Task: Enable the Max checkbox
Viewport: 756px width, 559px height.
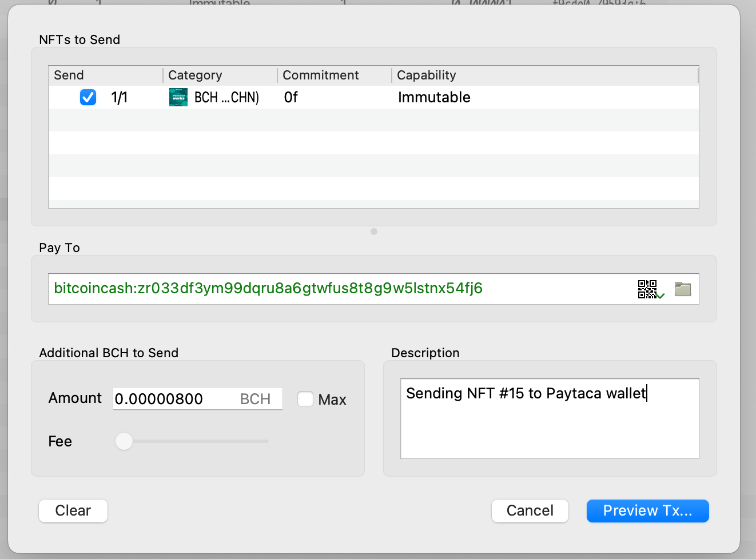Action: pos(305,399)
